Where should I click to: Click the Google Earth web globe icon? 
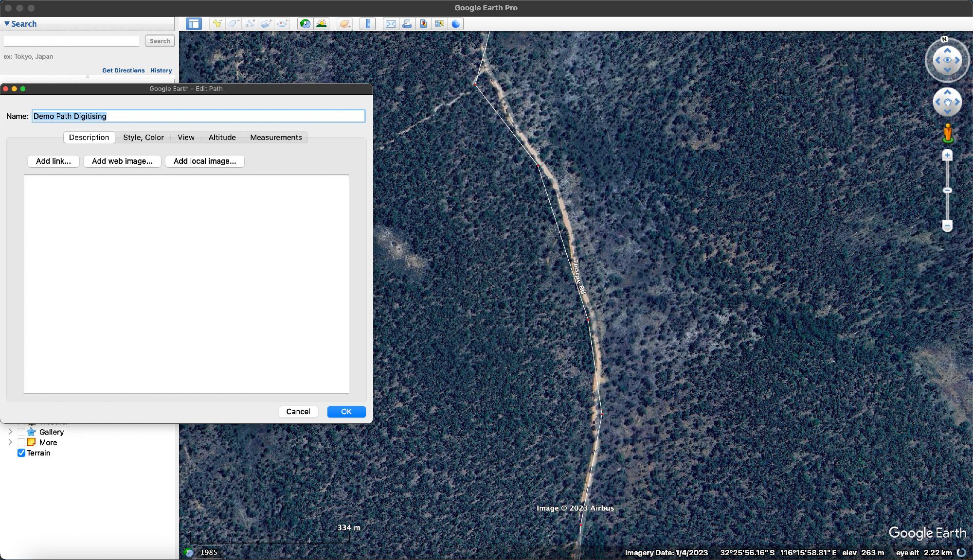point(456,24)
